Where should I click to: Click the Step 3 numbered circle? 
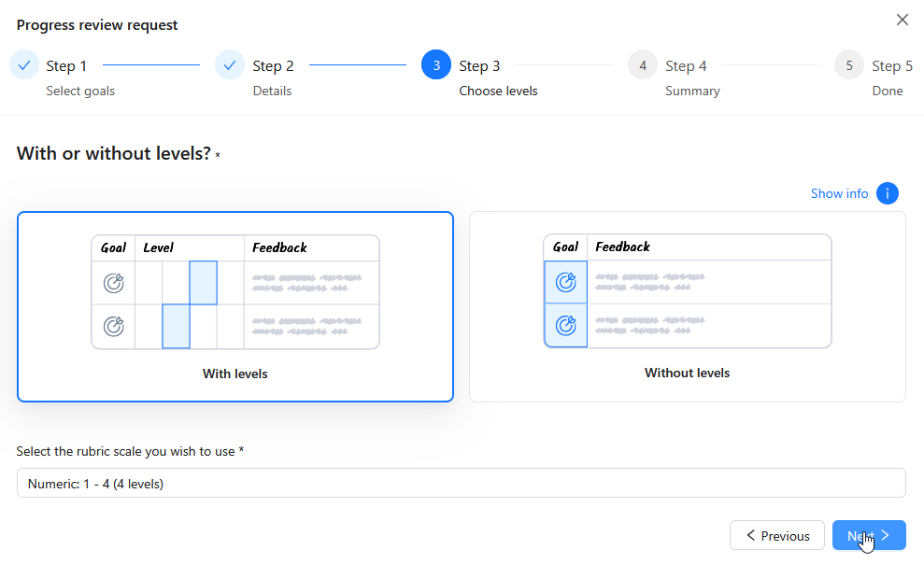436,65
